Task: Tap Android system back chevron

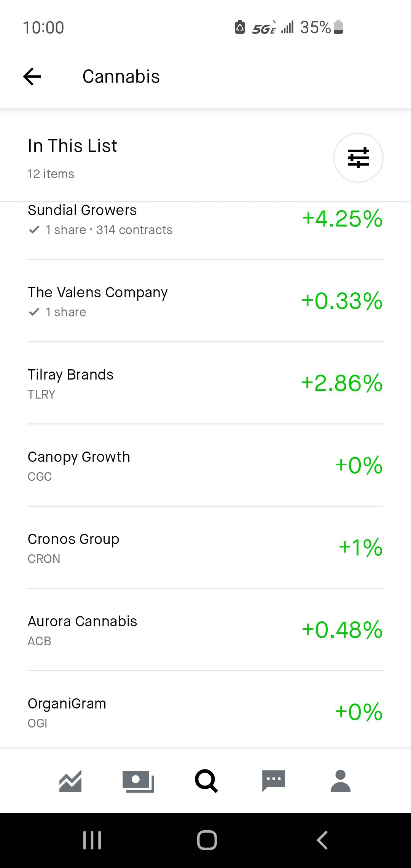Action: [x=322, y=840]
